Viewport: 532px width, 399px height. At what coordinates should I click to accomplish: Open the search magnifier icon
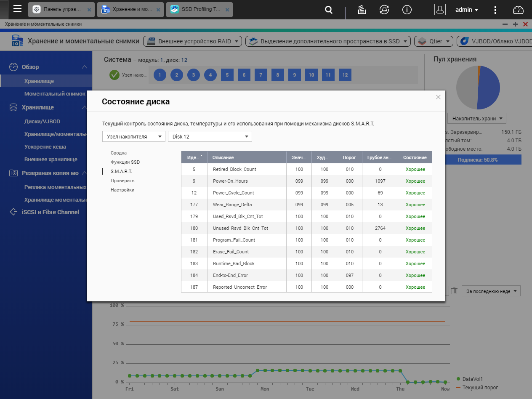tap(329, 10)
